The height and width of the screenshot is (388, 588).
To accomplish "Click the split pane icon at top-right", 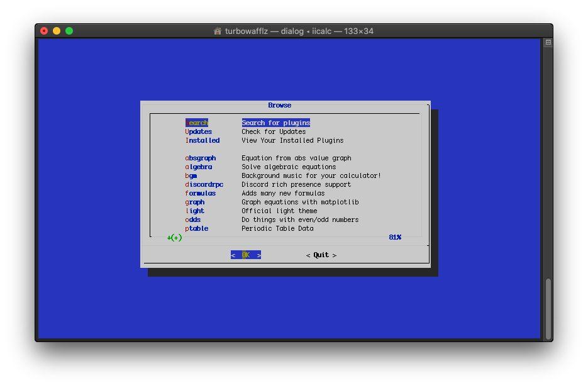I will [x=548, y=42].
